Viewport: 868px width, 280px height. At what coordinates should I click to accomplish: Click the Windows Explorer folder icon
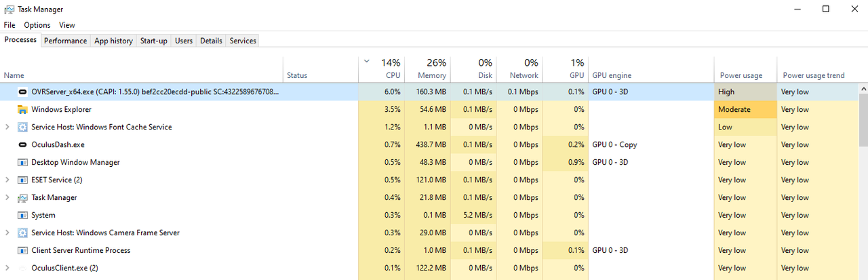point(22,109)
